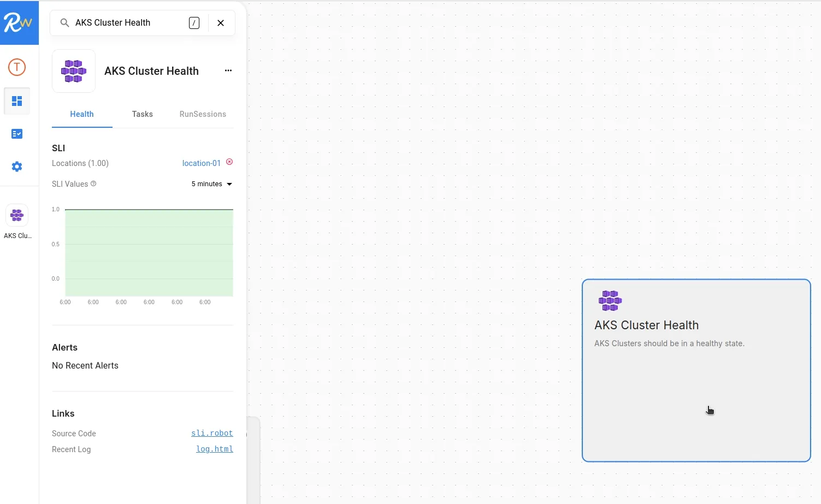Open the settings gear in the sidebar
This screenshot has height=504, width=821.
tap(16, 166)
